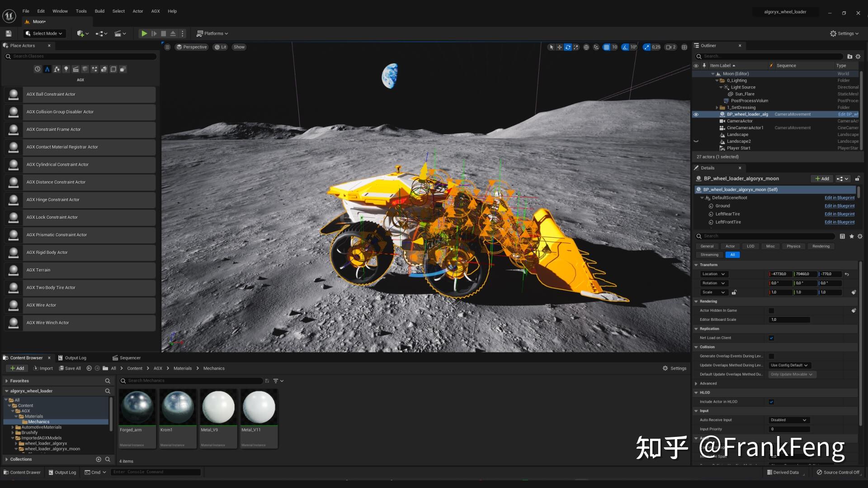Image resolution: width=868 pixels, height=488 pixels.
Task: Click the save level icon in the toolbar
Action: pyautogui.click(x=9, y=33)
